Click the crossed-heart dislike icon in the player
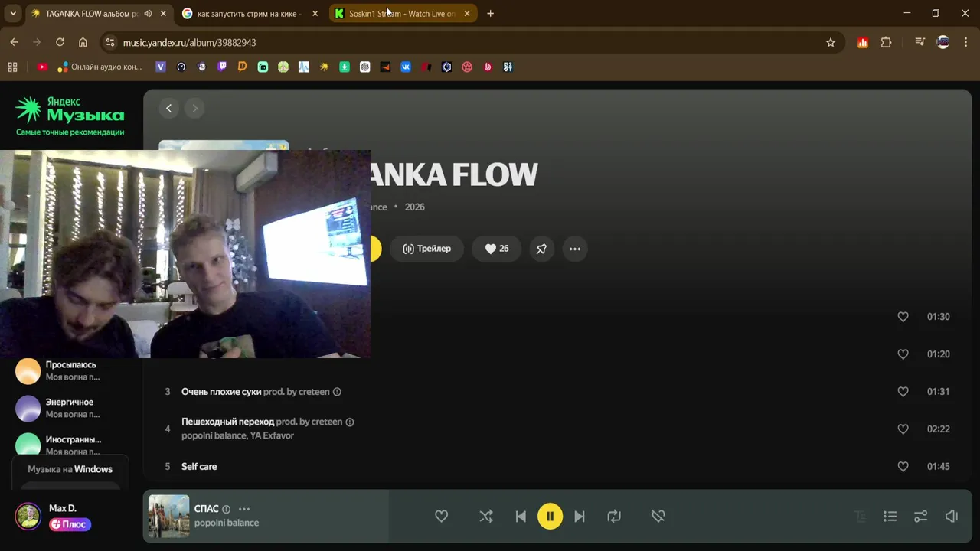Viewport: 980px width, 551px height. [x=658, y=517]
